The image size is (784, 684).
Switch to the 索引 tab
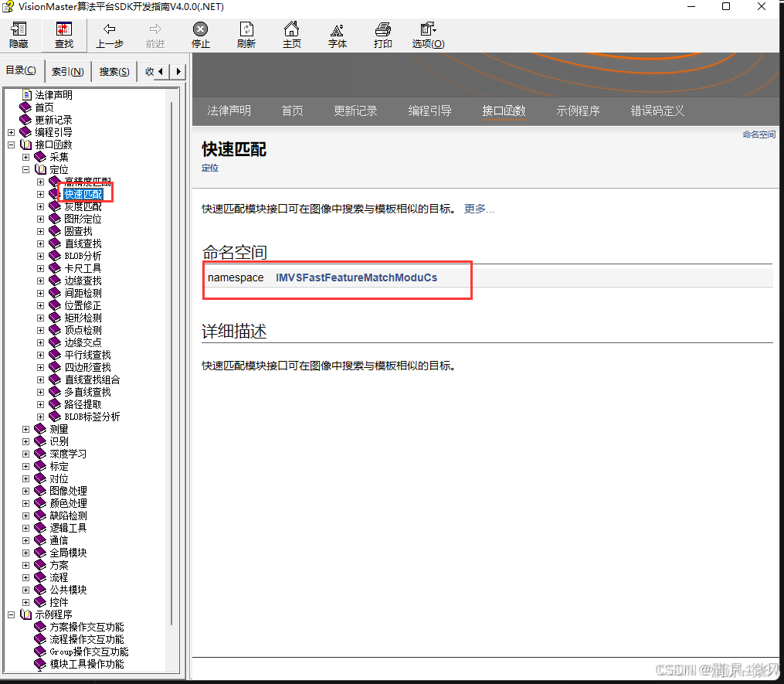tap(67, 70)
